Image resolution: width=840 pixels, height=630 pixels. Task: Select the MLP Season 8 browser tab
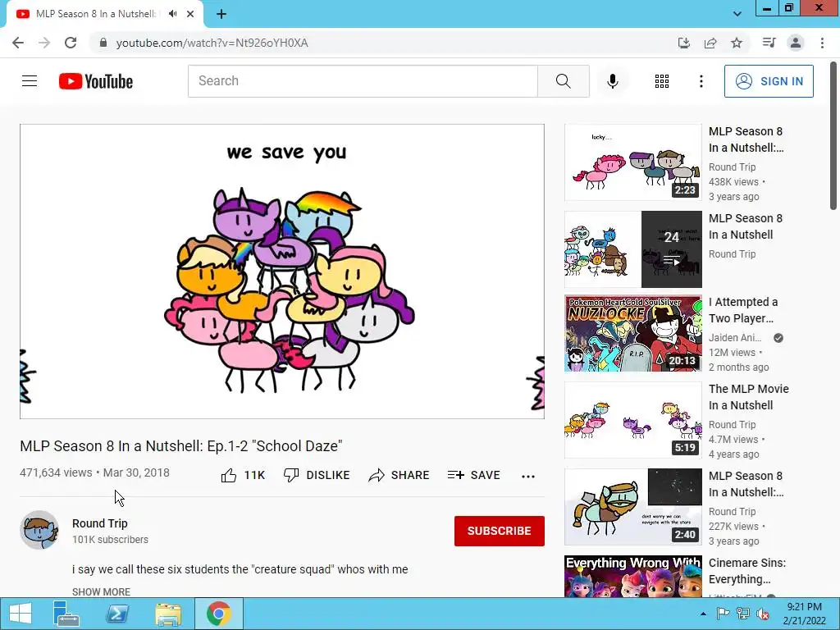[95, 14]
